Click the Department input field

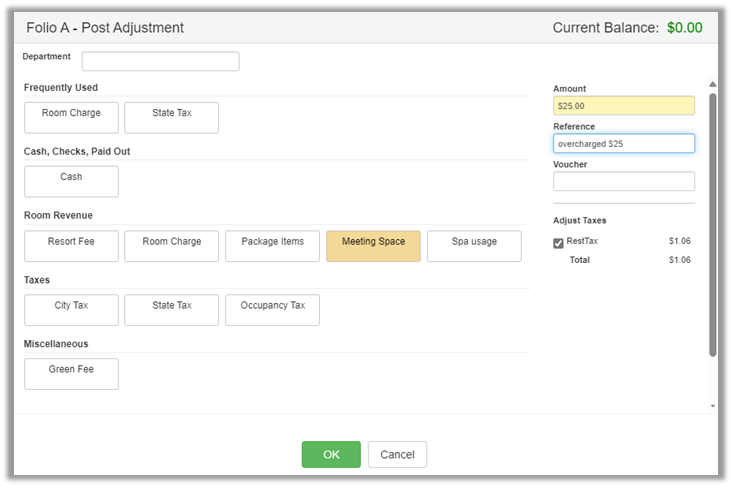[x=160, y=62]
